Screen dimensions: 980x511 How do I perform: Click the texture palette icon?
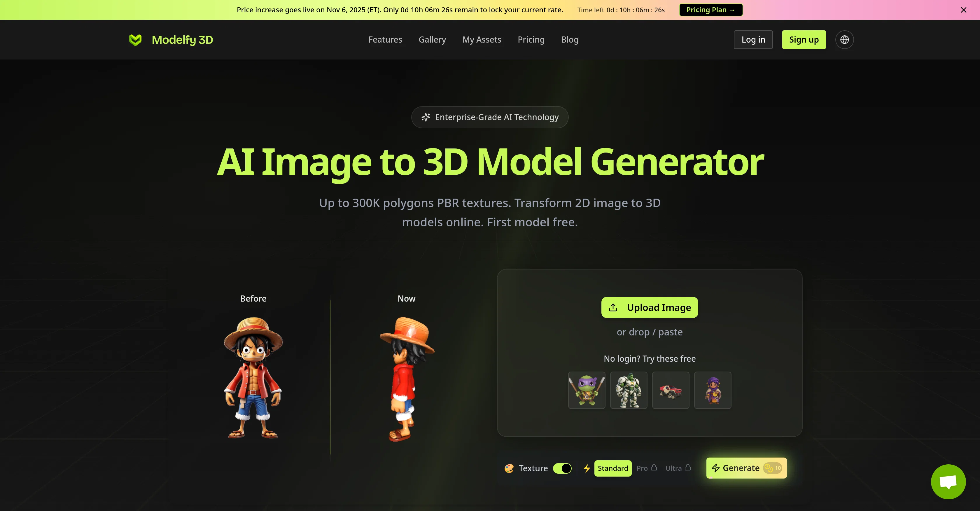509,468
